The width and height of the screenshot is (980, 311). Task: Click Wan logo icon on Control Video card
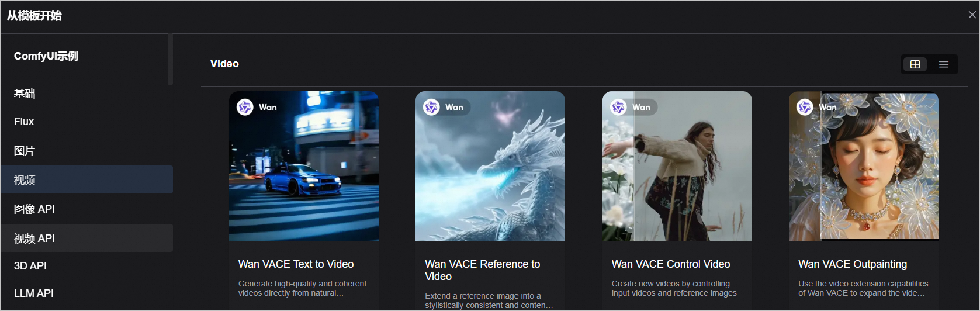point(618,107)
